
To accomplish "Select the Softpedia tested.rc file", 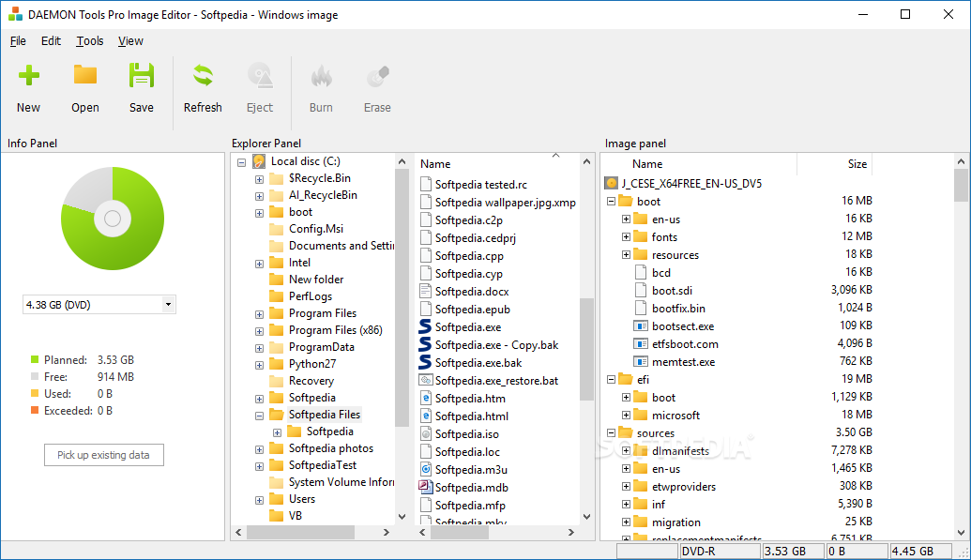I will [x=481, y=184].
